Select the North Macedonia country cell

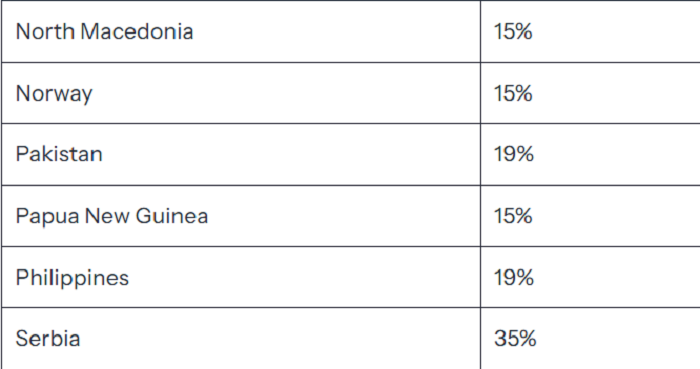click(241, 31)
